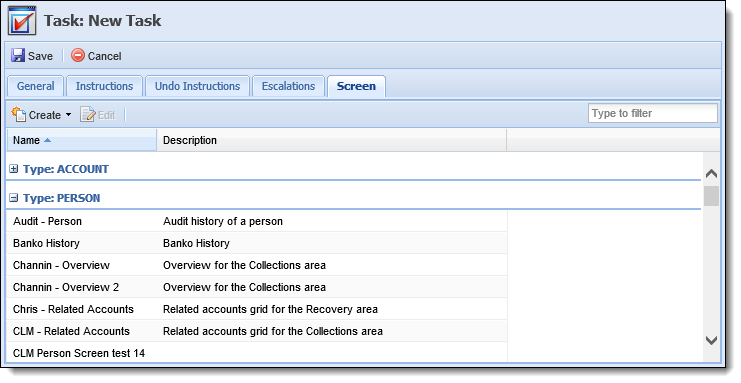
Task: Switch to the General tab
Action: tap(35, 86)
